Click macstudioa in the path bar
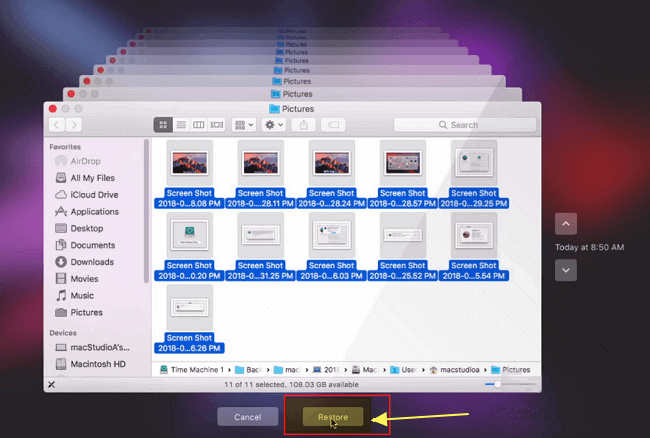Viewport: 650px width, 438px height. tap(455, 370)
